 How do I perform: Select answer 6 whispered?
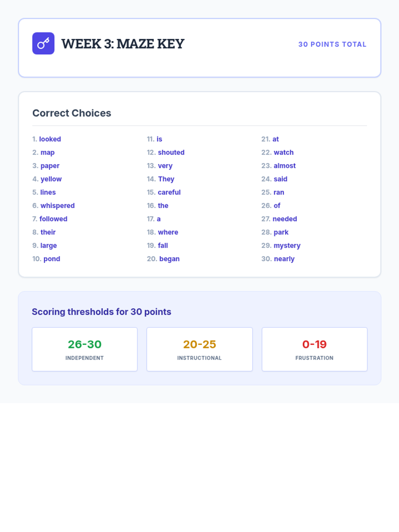pyautogui.click(x=54, y=205)
